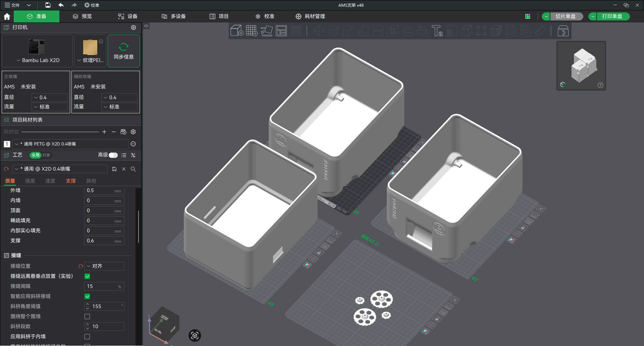Click the Undo arrow in title bar

point(61,5)
